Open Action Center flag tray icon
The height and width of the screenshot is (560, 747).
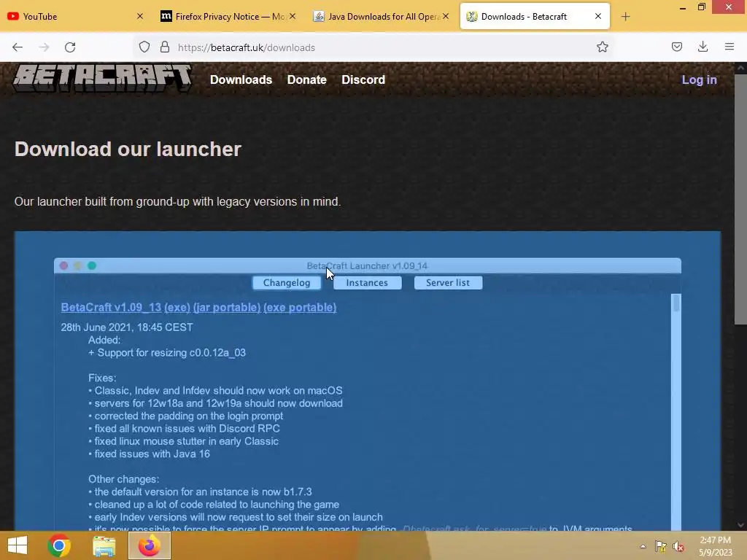(x=660, y=546)
